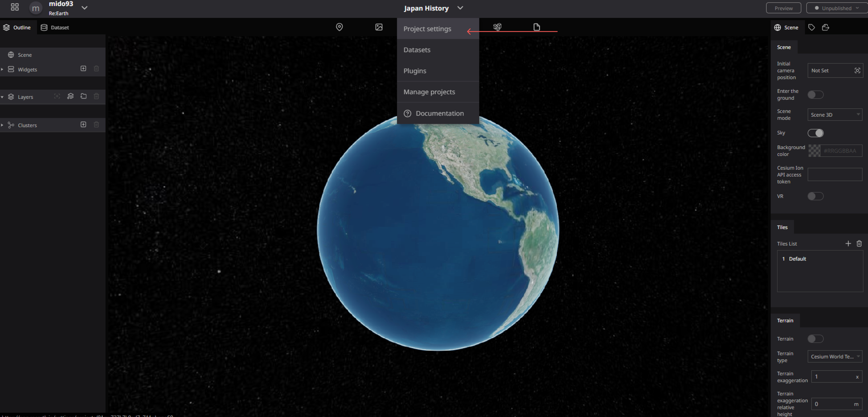Add a new widget with plus icon
The height and width of the screenshot is (417, 868).
pyautogui.click(x=83, y=68)
